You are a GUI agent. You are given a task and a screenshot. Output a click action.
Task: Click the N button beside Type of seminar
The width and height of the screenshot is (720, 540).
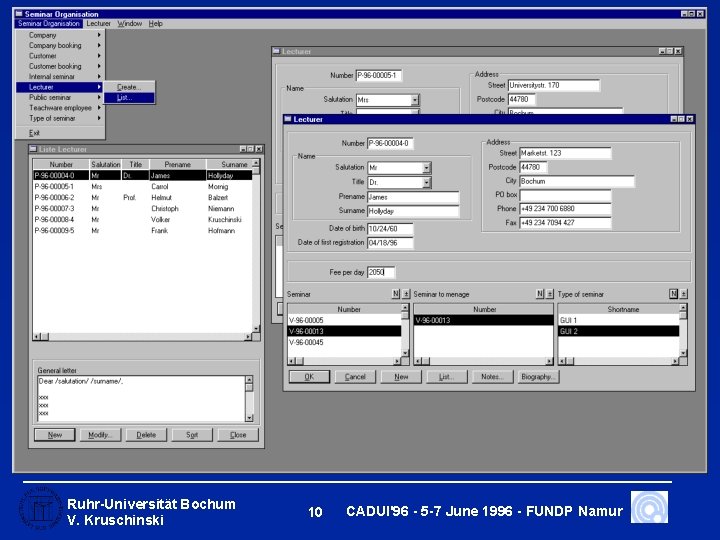click(674, 294)
